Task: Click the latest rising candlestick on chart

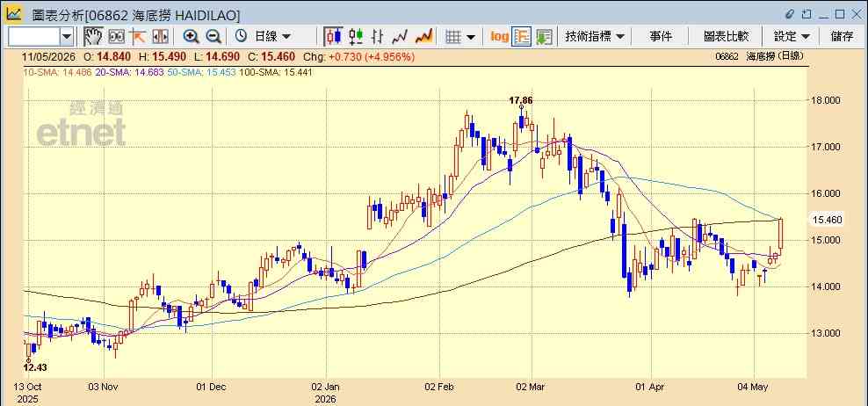Action: click(780, 234)
